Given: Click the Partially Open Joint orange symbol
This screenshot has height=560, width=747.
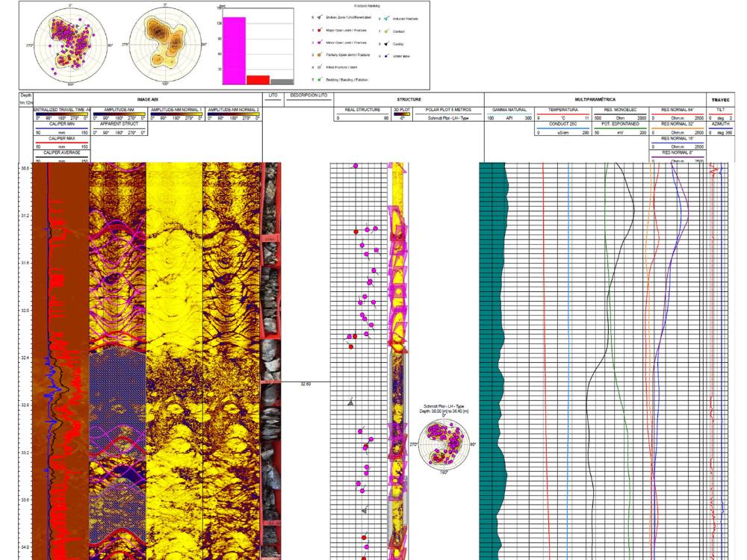Looking at the screenshot, I should point(320,55).
